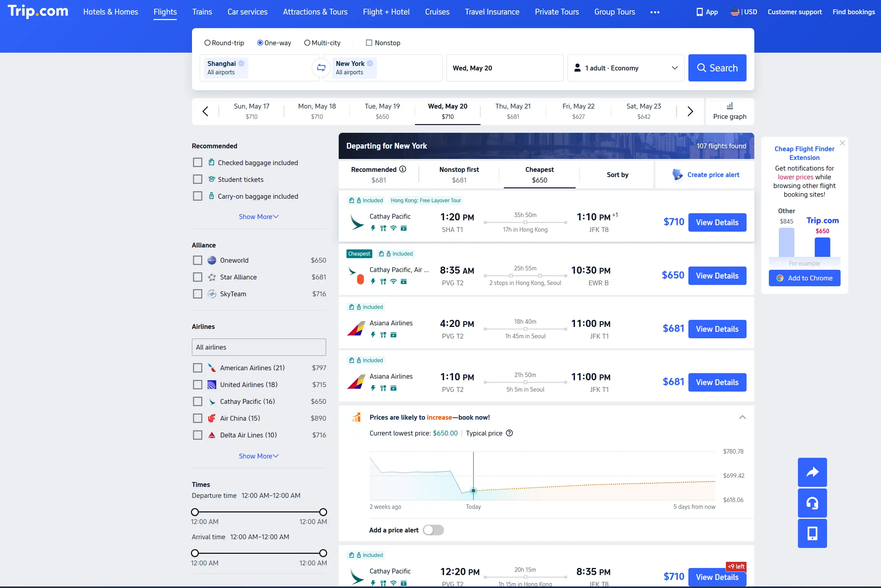Viewport: 881px width, 588px height.
Task: Open customer service headset floating button
Action: pyautogui.click(x=812, y=503)
